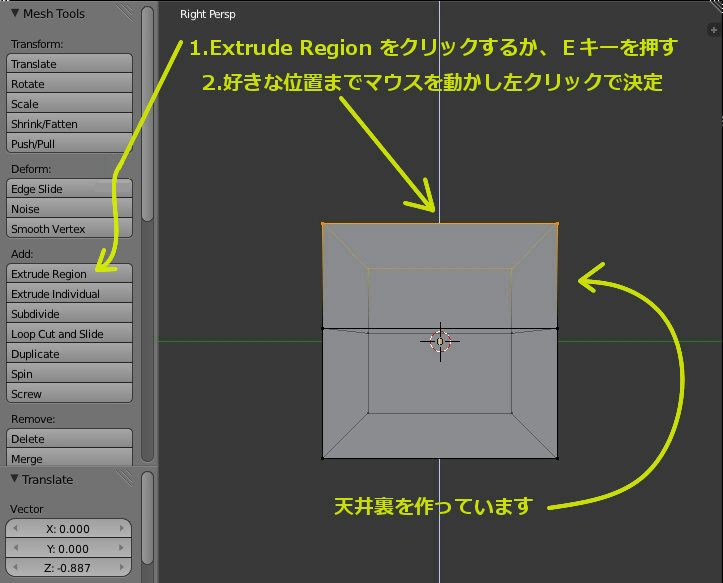Click the Translate operator panel scrollbar
The height and width of the screenshot is (583, 723).
147,518
